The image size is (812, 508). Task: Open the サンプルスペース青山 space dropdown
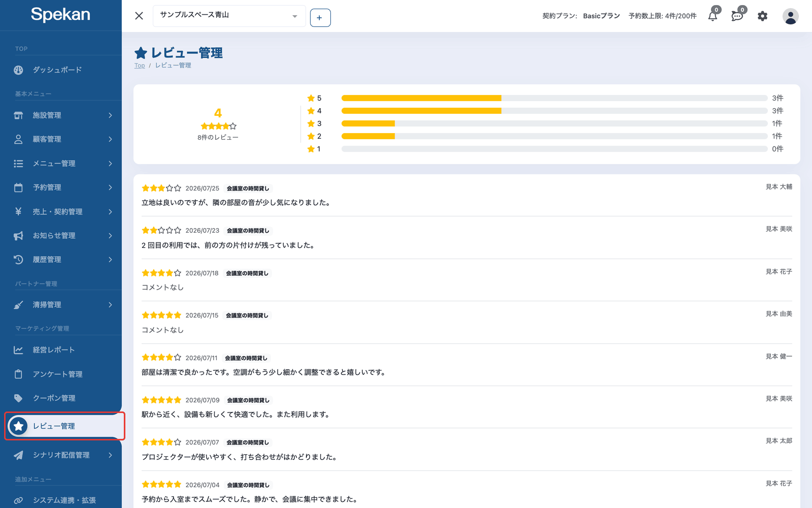coord(229,16)
